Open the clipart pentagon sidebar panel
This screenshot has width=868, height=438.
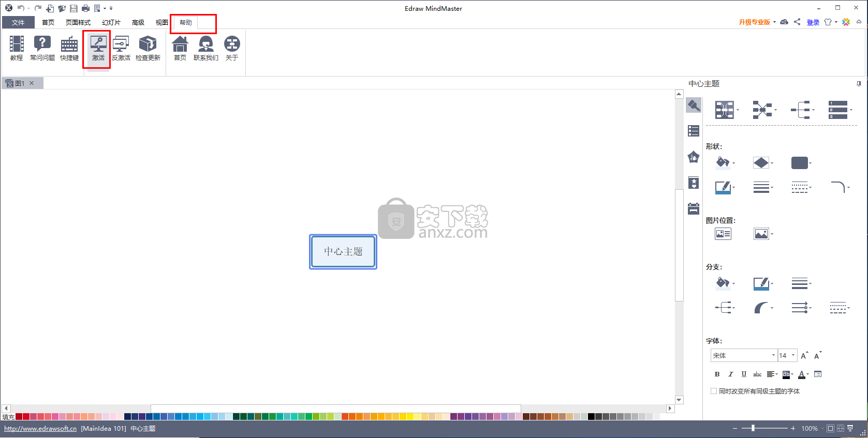click(x=694, y=157)
